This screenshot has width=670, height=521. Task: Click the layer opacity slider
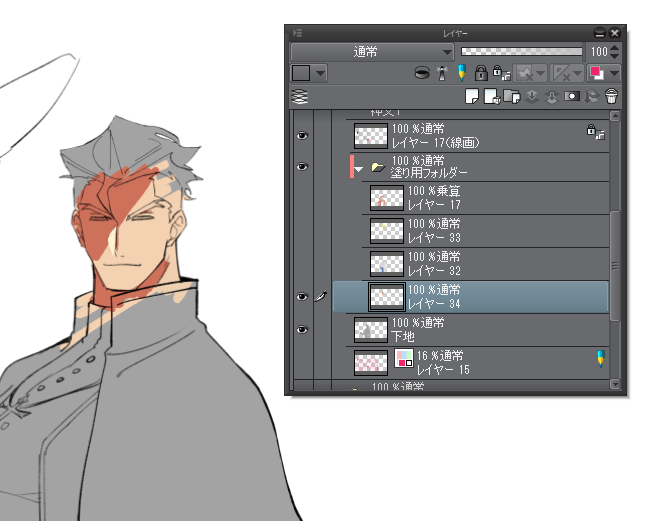coord(522,52)
